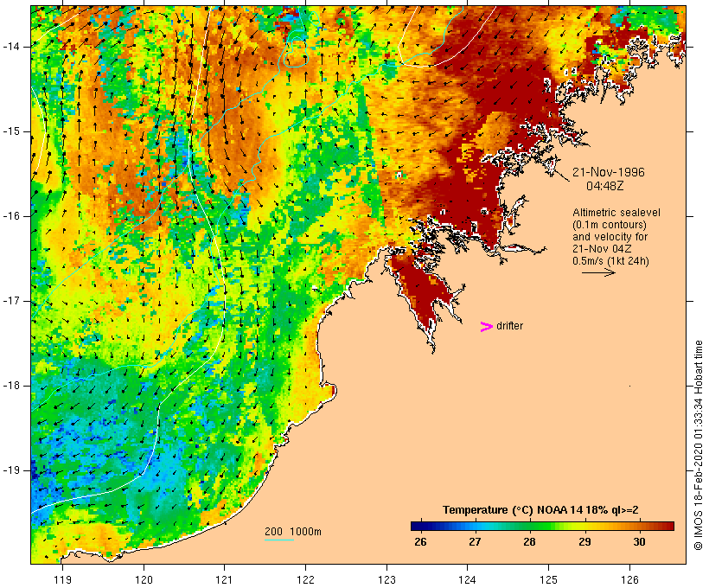Click the latitude label '-18'
Screen dimensions: 709x588
tap(11, 386)
